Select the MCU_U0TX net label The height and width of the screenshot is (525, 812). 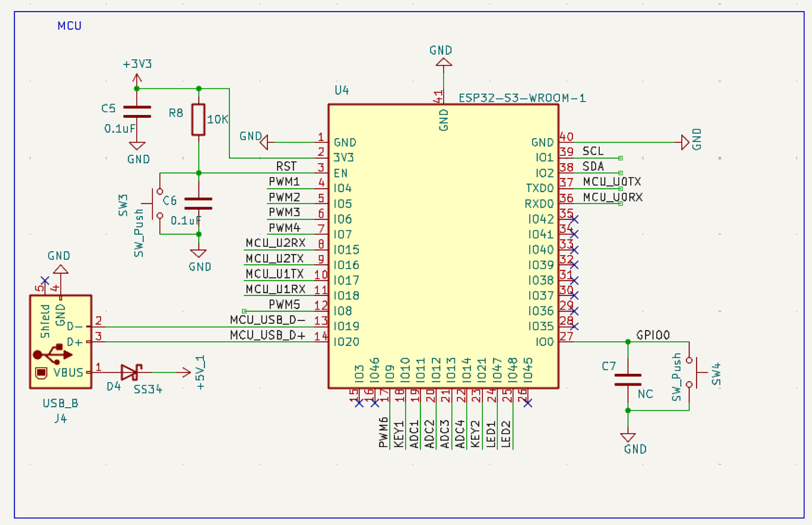tap(611, 182)
